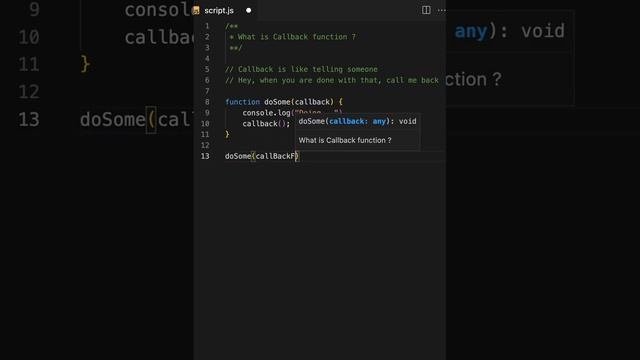
Task: Click the callback parameter on line 8
Action: [312, 102]
